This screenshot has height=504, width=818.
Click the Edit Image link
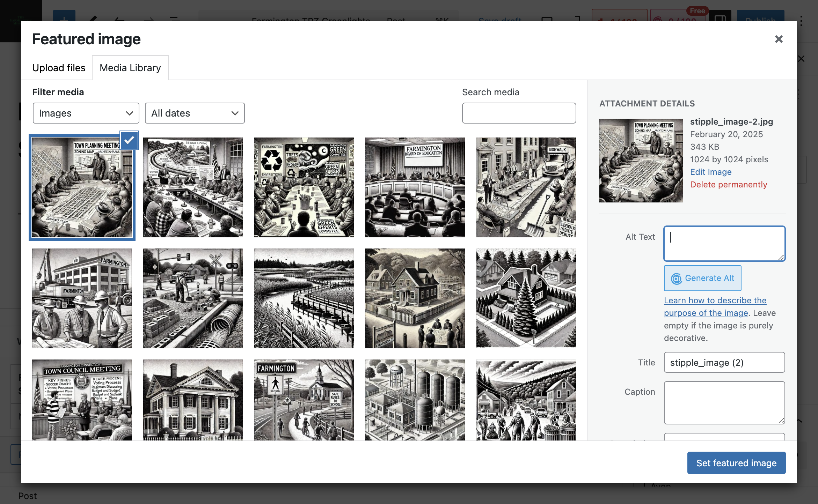pos(711,172)
